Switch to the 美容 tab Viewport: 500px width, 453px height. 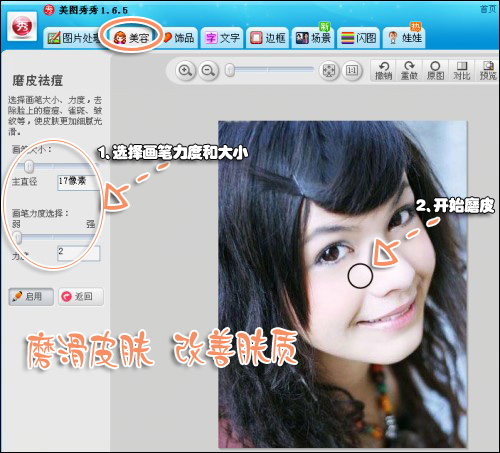coord(132,38)
